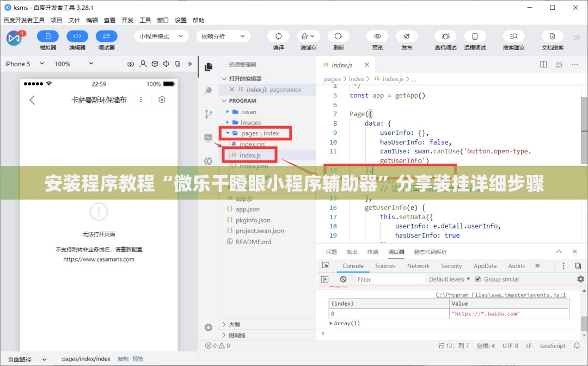This screenshot has height=366, width=588.
Task: Switch to the 问题 problems tab
Action: click(x=332, y=252)
